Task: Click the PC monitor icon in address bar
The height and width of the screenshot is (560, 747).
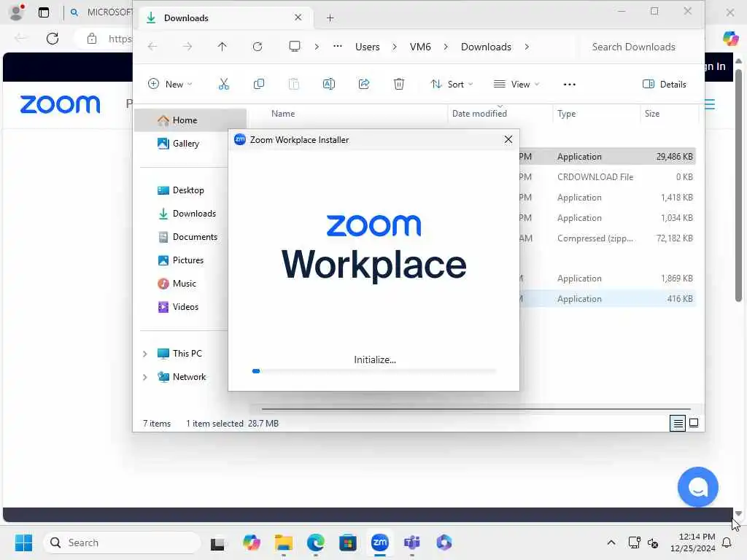Action: tap(295, 46)
